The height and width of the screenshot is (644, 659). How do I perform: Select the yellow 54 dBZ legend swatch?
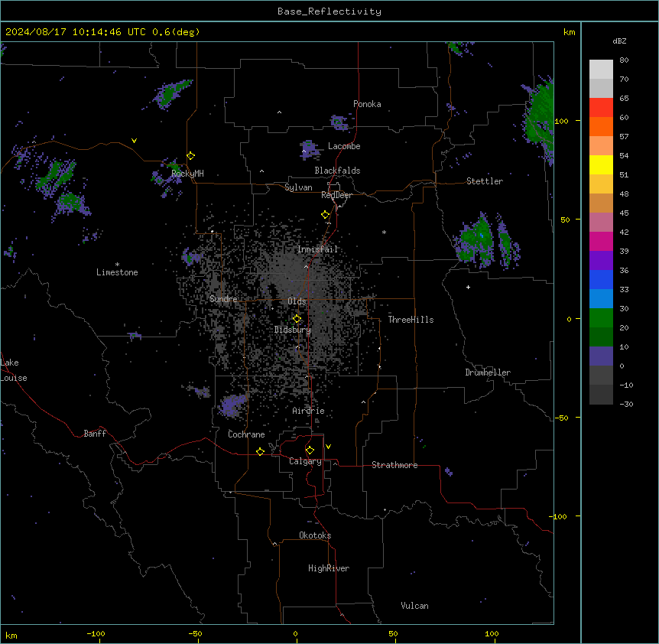[601, 164]
